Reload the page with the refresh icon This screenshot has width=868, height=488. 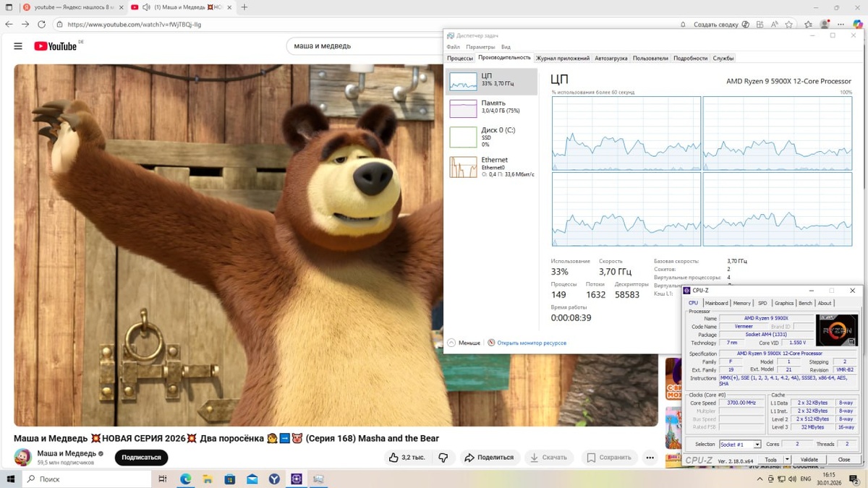point(42,24)
